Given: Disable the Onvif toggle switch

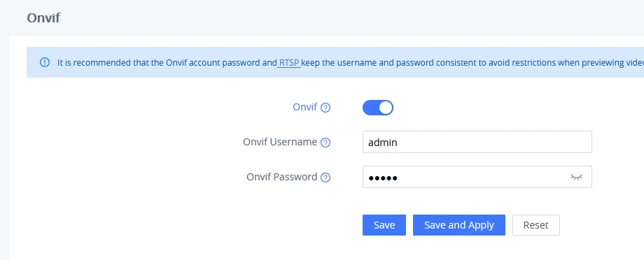Looking at the screenshot, I should [378, 108].
